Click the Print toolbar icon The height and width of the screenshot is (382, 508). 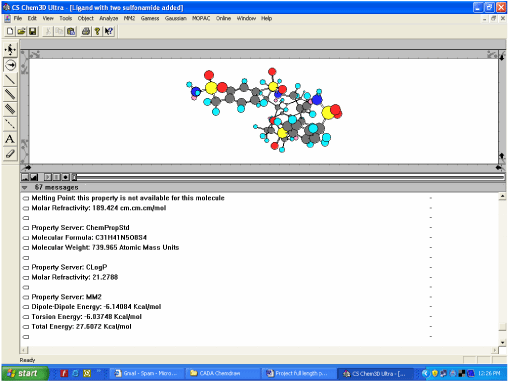point(86,31)
